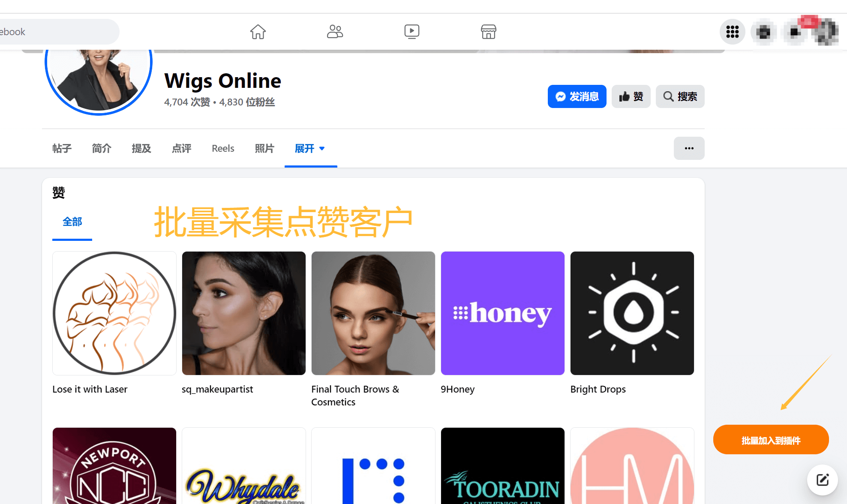Open the Newport NCC logo thumbnail
Screen dimensions: 847x504
pos(114,466)
